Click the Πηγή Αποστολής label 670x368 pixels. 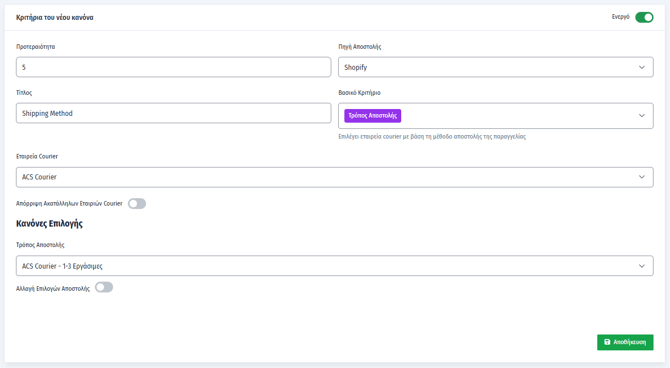360,47
